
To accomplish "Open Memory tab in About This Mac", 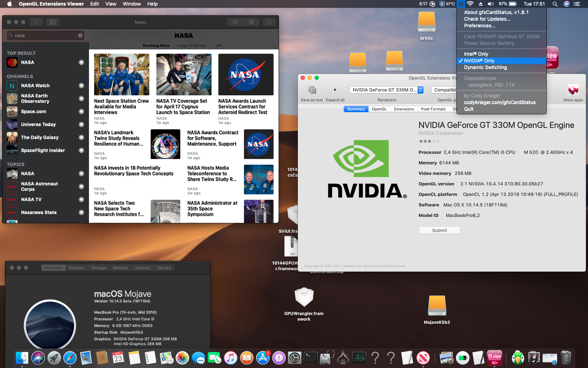I will [x=120, y=268].
